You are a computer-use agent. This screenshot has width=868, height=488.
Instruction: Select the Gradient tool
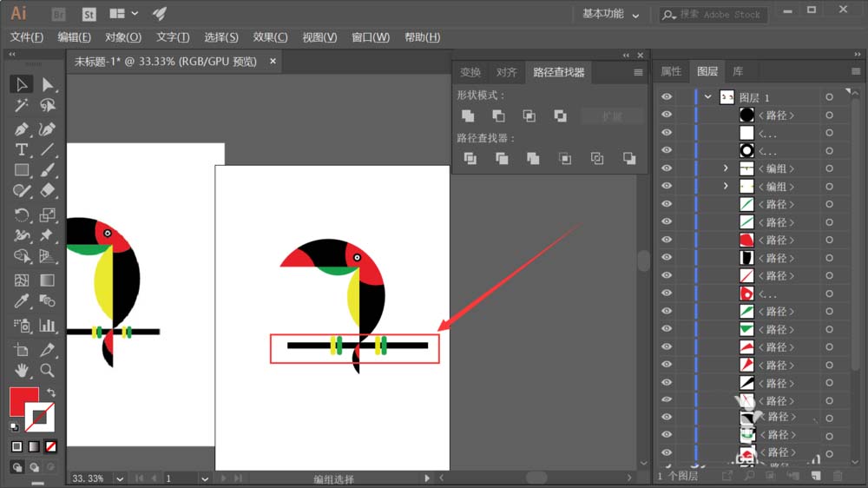pyautogui.click(x=48, y=280)
